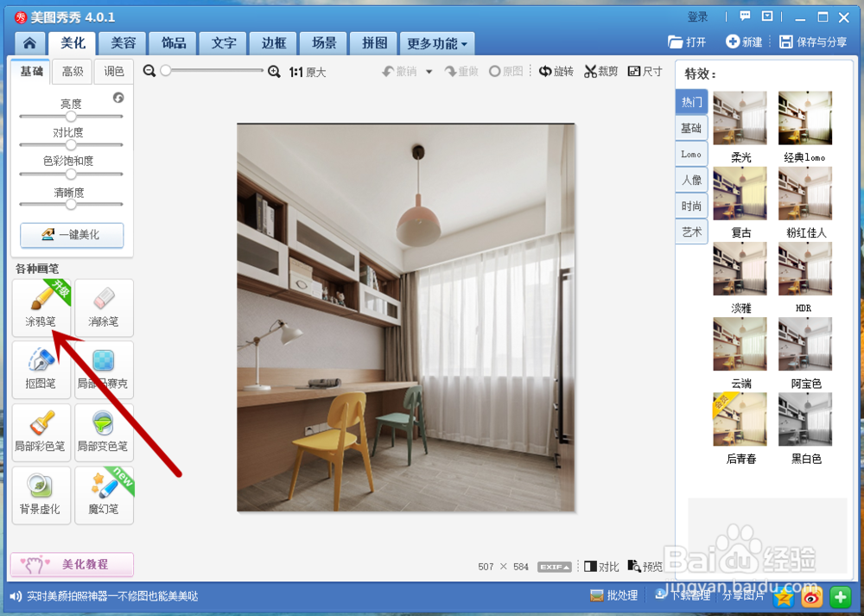Select the 消除笔 eraser pen tool
Viewport: 864px width, 616px height.
[104, 308]
